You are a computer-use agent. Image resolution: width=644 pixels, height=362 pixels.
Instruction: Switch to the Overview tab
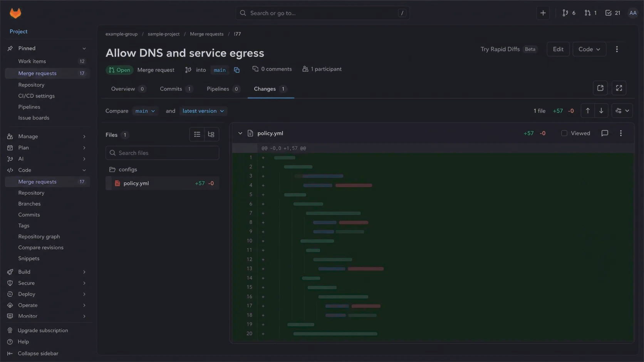pos(128,89)
